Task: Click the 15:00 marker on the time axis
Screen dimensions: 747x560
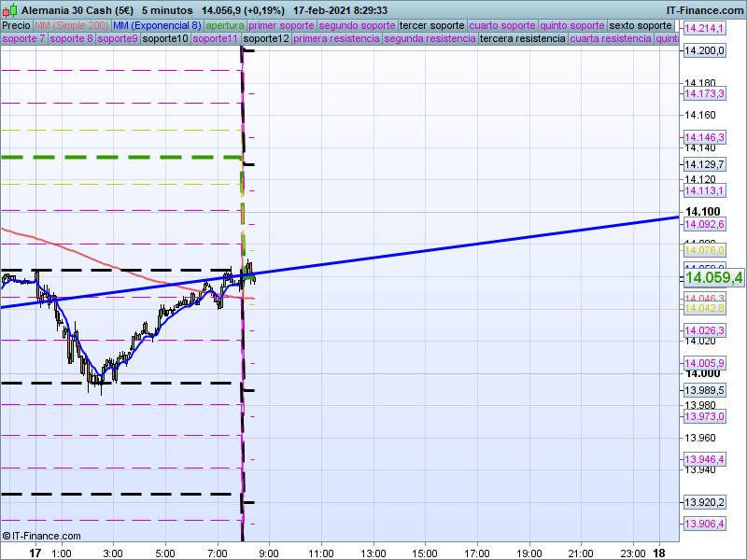Action: click(425, 553)
